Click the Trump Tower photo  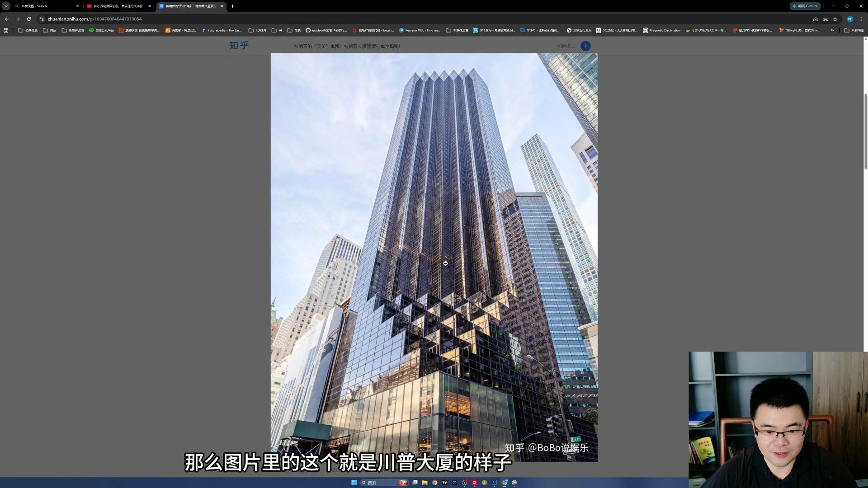(x=434, y=257)
